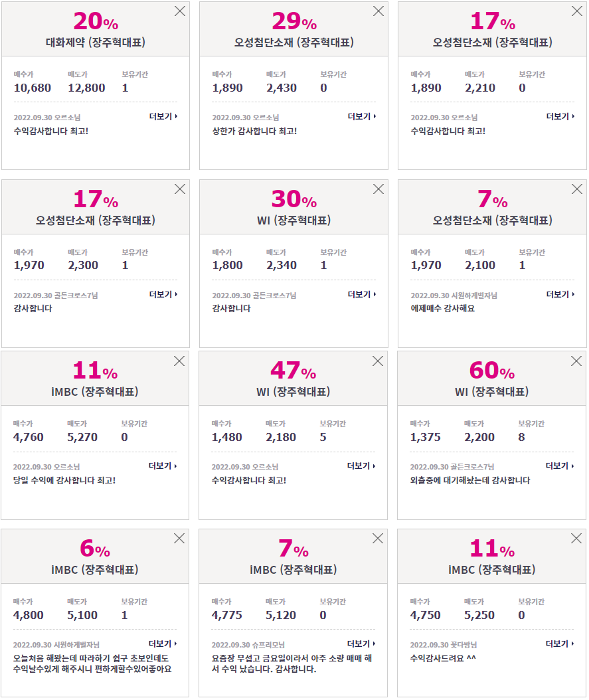This screenshot has height=700, width=589.
Task: Dismiss the 47% WI card
Action: (377, 361)
